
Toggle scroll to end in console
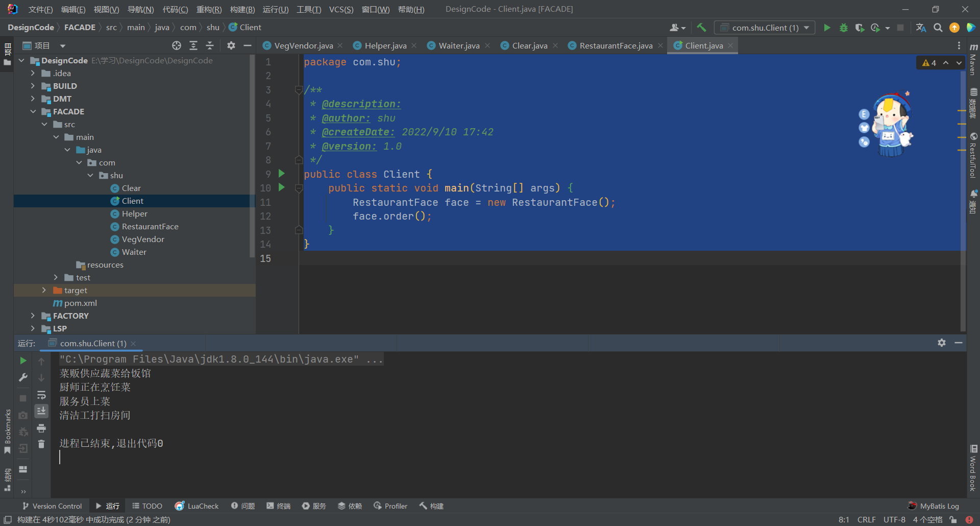click(41, 411)
